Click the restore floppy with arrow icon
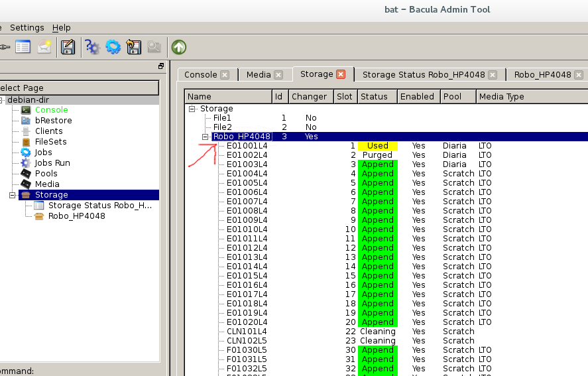Screen dimensions: 588x376 133,47
